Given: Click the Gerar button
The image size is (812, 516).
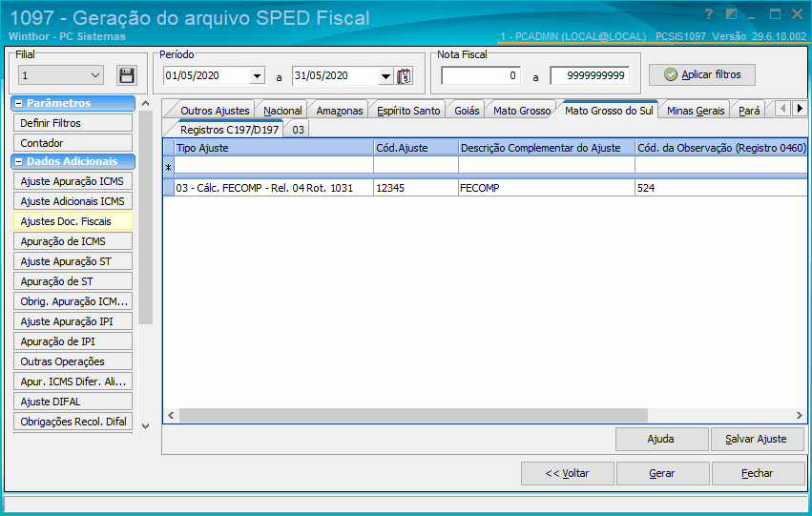Looking at the screenshot, I should pyautogui.click(x=662, y=473).
